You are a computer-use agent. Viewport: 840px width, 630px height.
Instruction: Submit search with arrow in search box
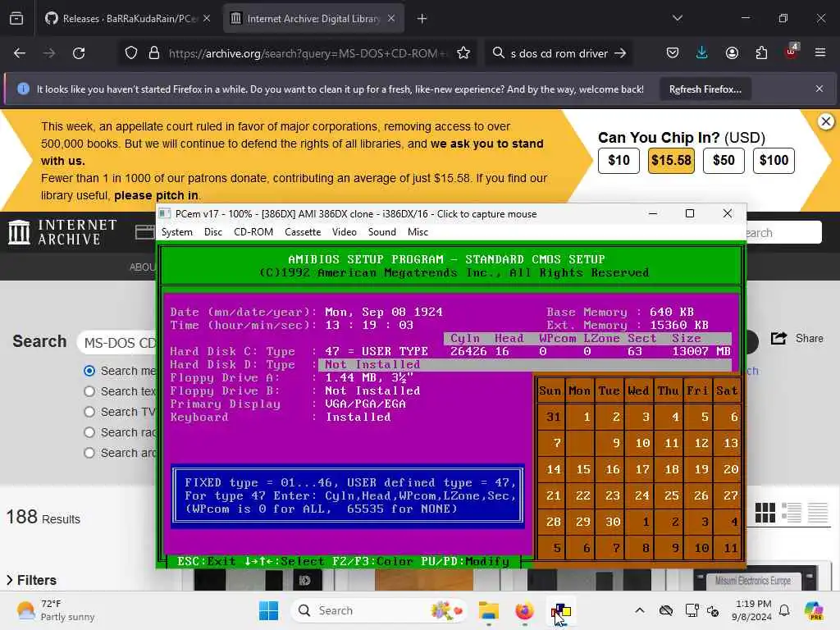click(620, 53)
